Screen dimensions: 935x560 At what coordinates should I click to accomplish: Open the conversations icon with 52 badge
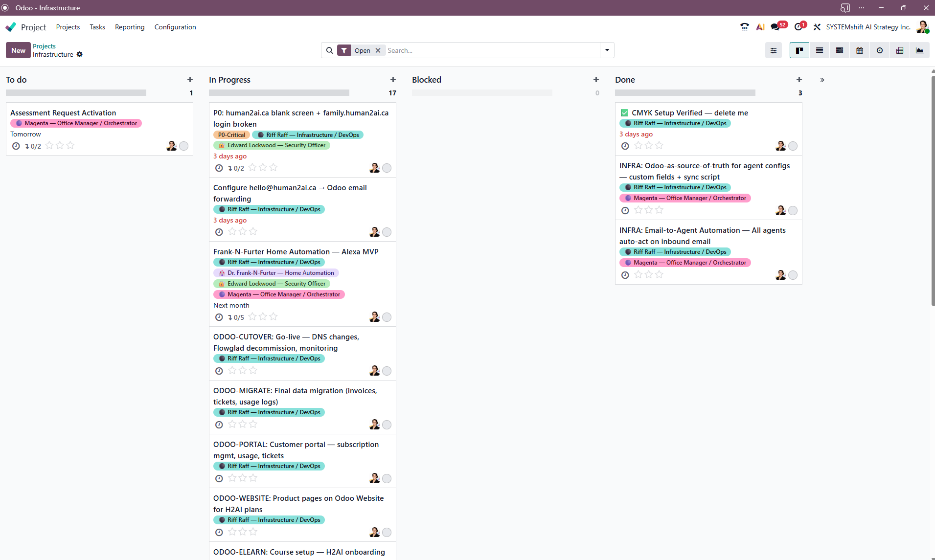click(775, 27)
